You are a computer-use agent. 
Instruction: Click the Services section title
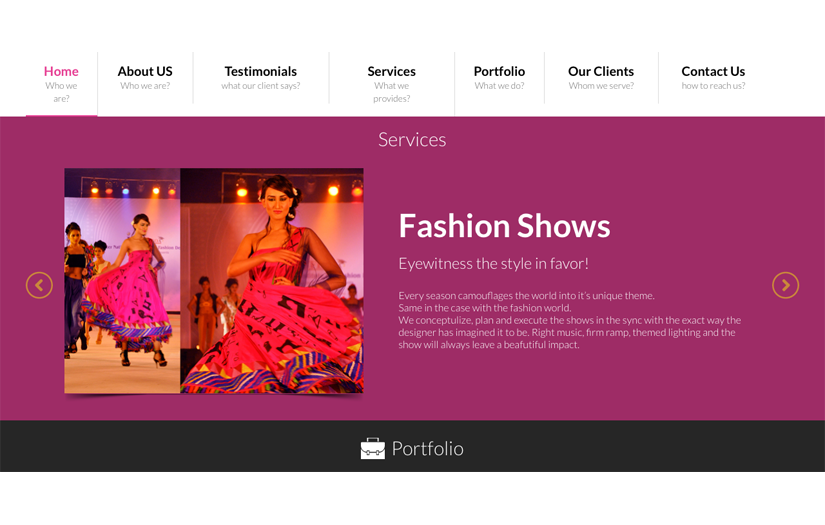coord(412,140)
